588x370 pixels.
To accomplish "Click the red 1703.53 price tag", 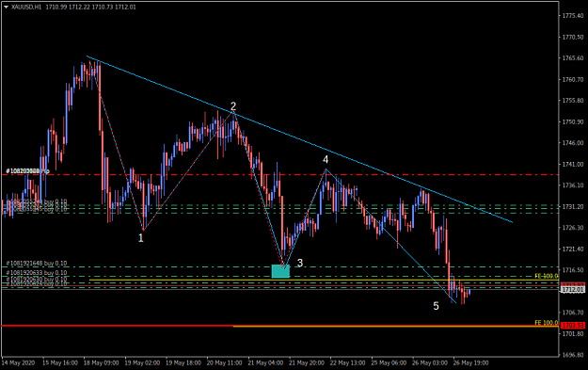I will click(x=573, y=325).
